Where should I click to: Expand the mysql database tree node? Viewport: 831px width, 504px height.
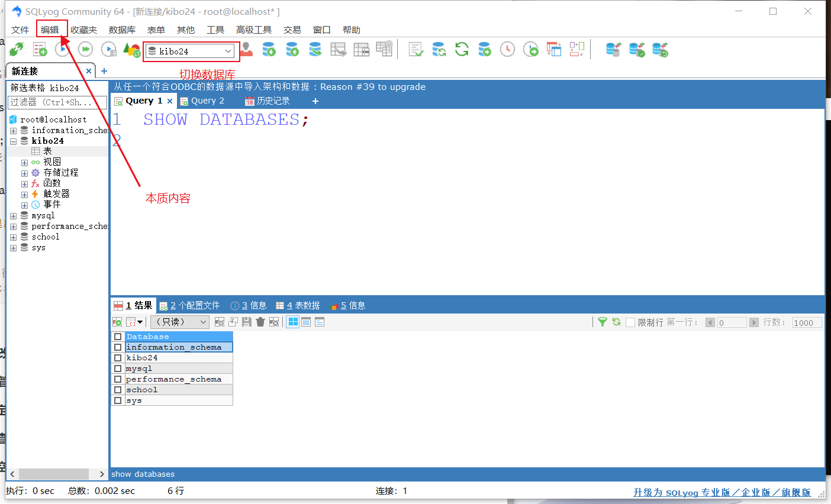(x=13, y=216)
